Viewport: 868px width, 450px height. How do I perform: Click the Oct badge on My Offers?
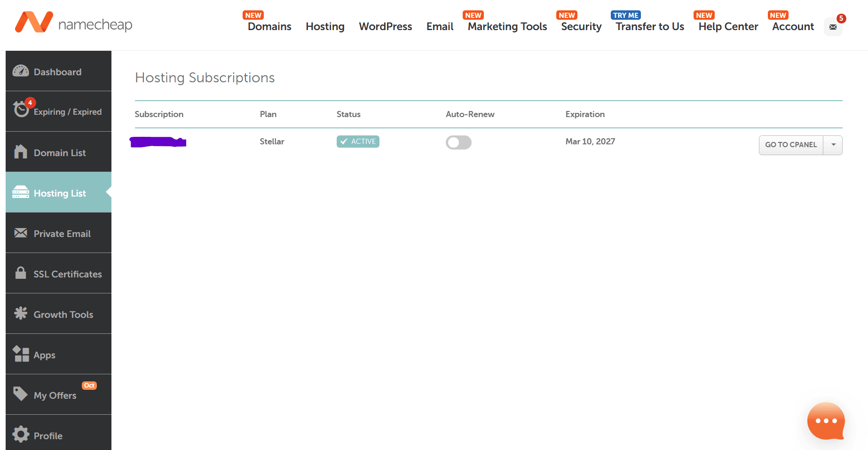[x=89, y=386]
